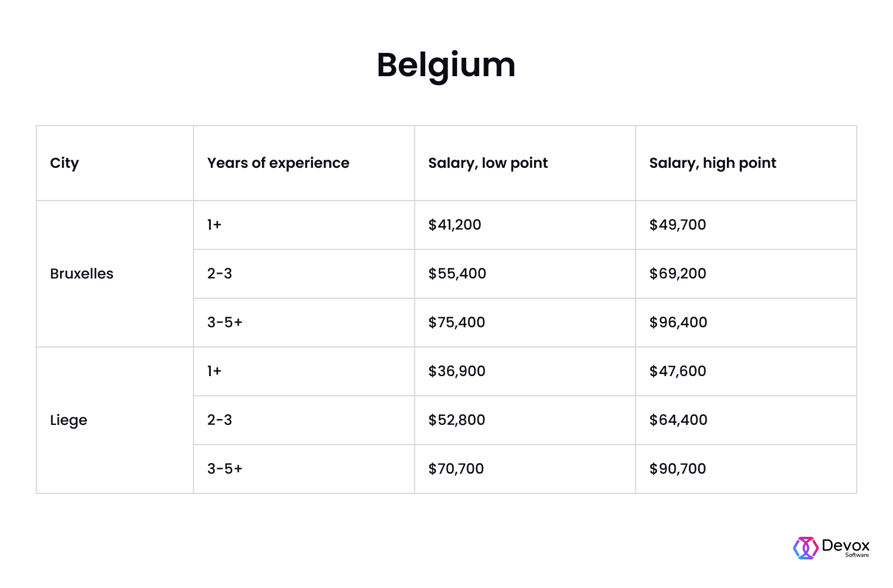Click the Salary, high point header

click(713, 163)
